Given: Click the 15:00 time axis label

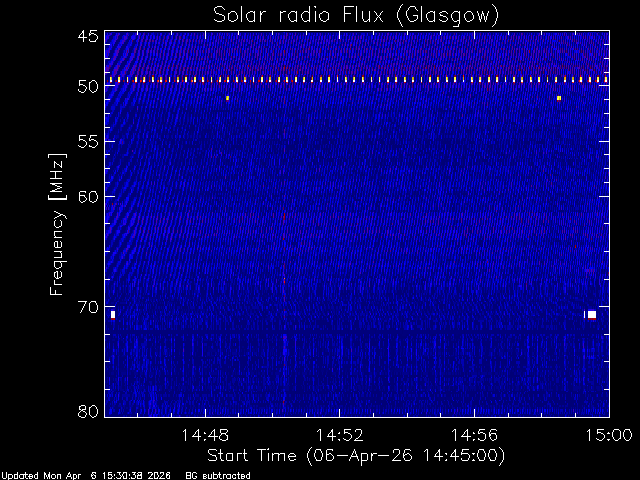Looking at the screenshot, I should pyautogui.click(x=609, y=435).
